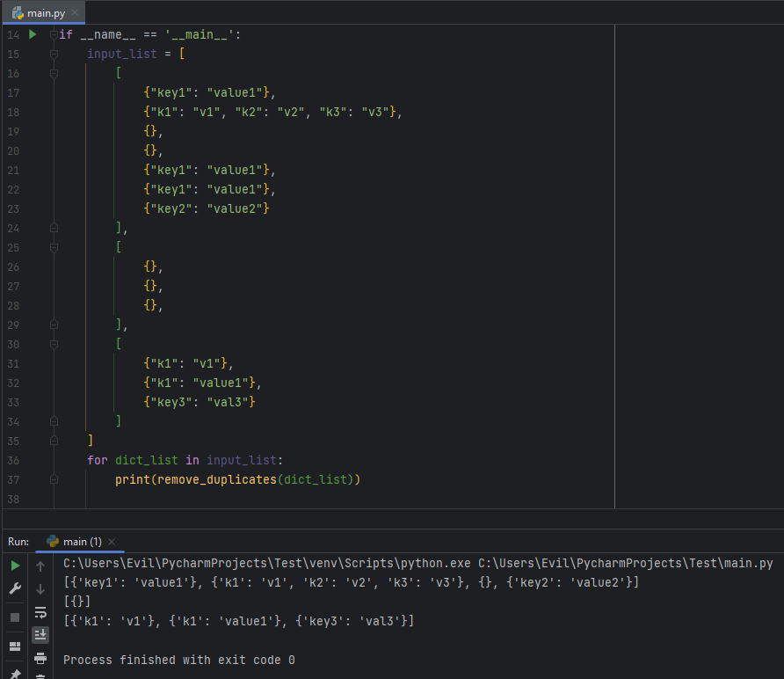Click dict_list in the for loop on line 36
Screen dimensions: 784x679
tap(147, 460)
